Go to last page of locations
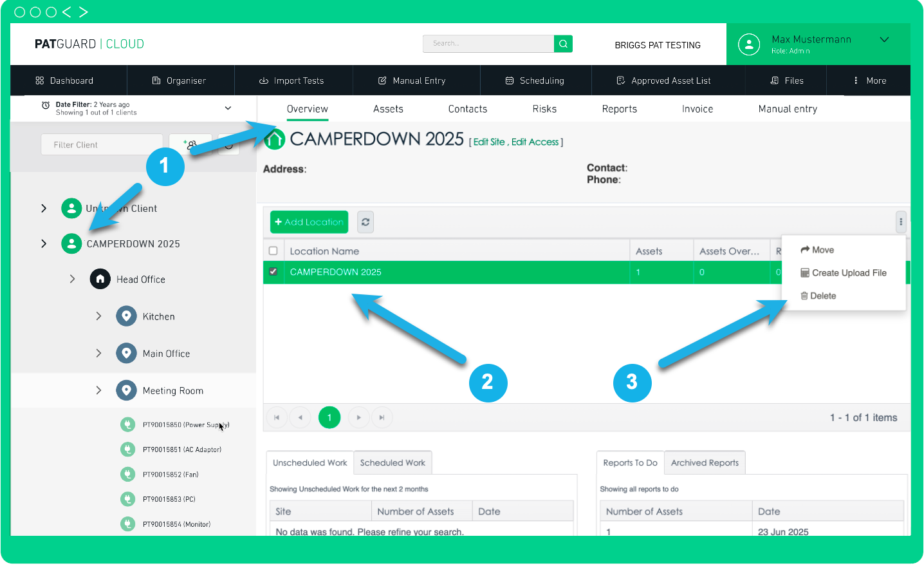The image size is (924, 568). (x=382, y=417)
